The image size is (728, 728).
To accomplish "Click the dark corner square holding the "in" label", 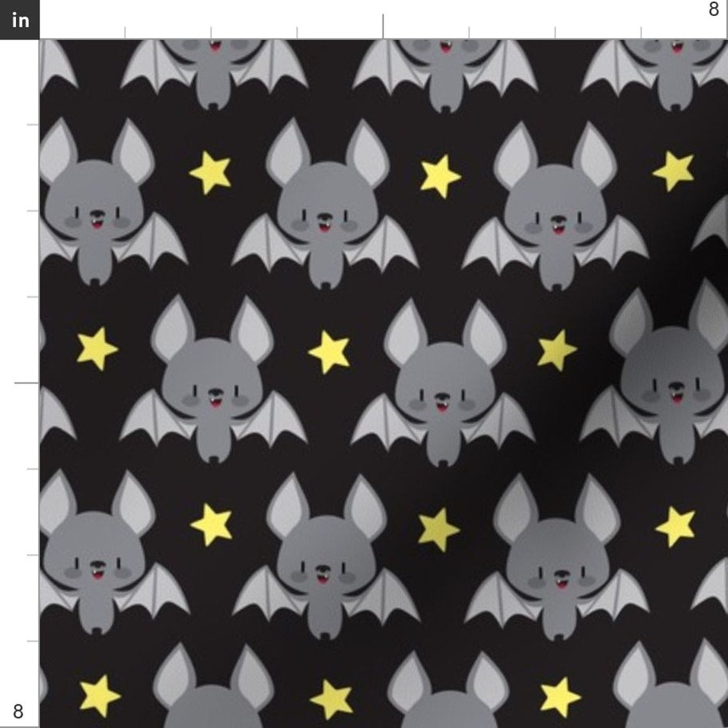I will pos(20,20).
